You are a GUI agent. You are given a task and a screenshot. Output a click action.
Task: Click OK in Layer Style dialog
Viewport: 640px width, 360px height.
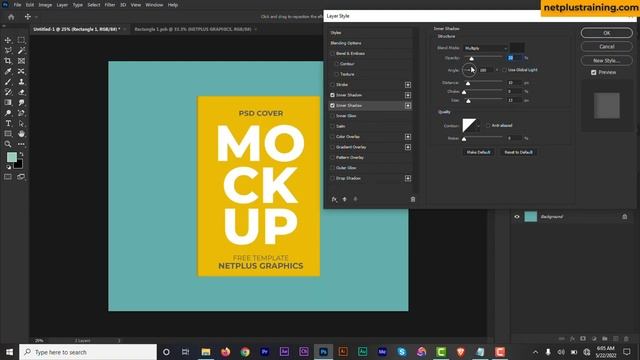click(x=607, y=33)
